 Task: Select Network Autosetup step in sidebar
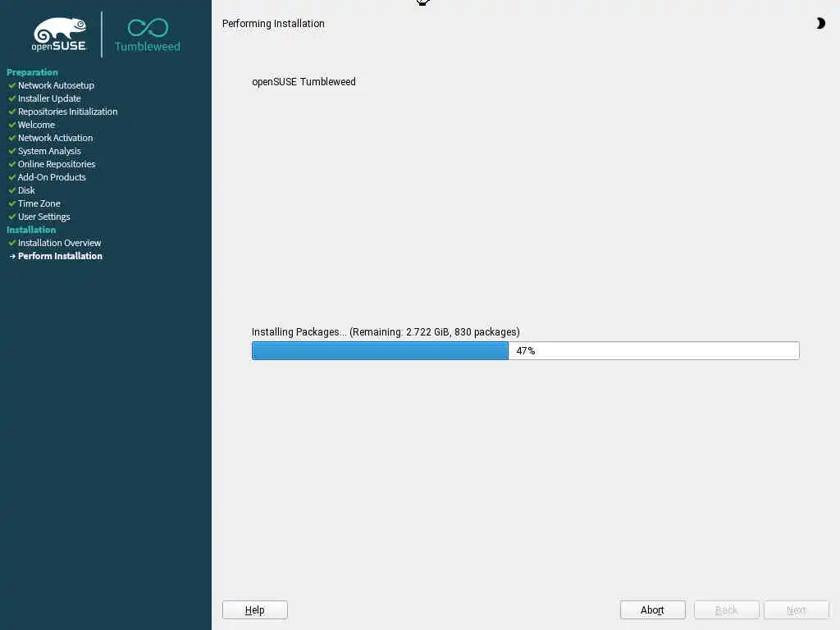(56, 85)
